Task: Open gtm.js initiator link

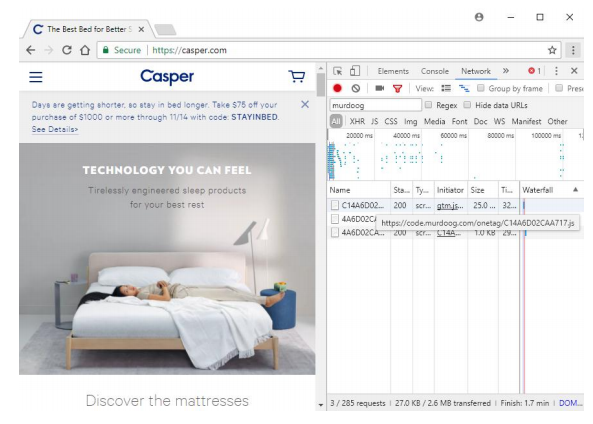Action: [x=450, y=205]
